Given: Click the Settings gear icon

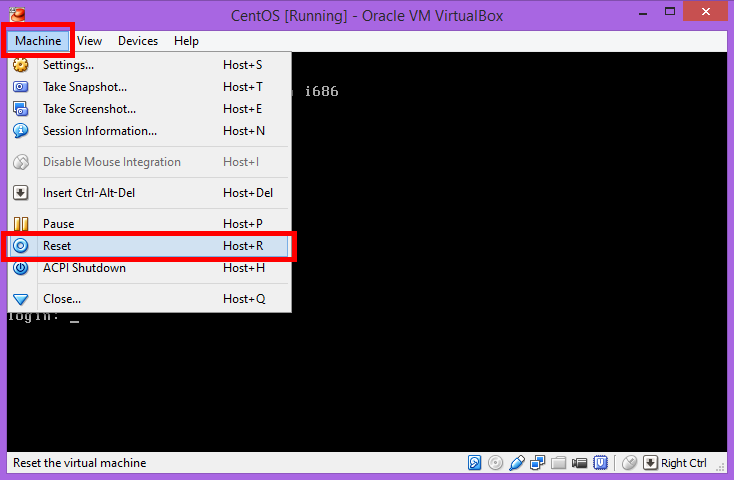Looking at the screenshot, I should point(21,65).
